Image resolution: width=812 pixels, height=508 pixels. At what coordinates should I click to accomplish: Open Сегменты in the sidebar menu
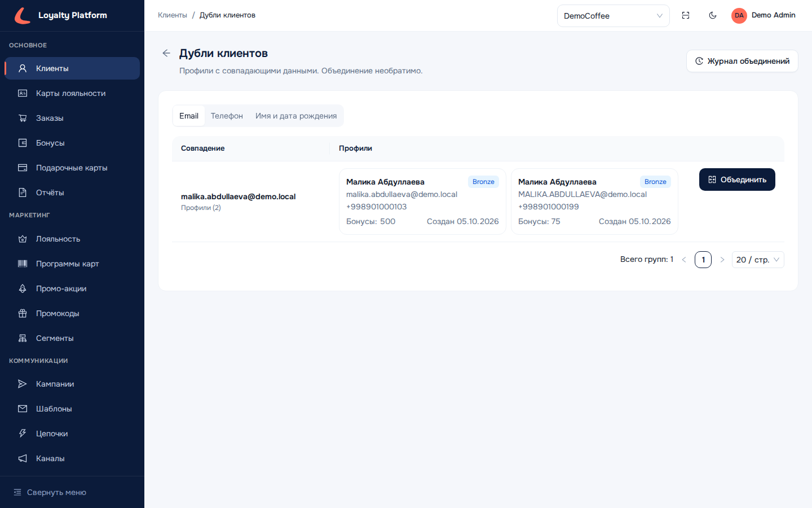pyautogui.click(x=72, y=338)
